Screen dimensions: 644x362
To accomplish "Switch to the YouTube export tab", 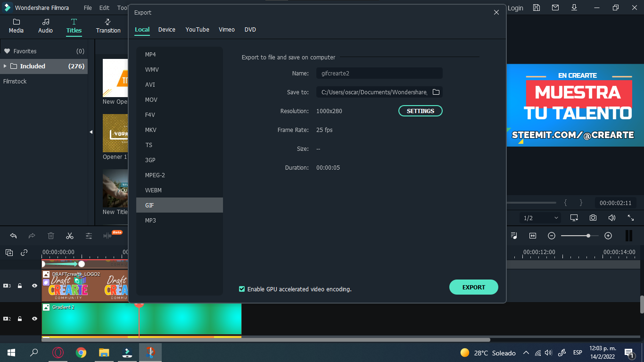I will [198, 29].
